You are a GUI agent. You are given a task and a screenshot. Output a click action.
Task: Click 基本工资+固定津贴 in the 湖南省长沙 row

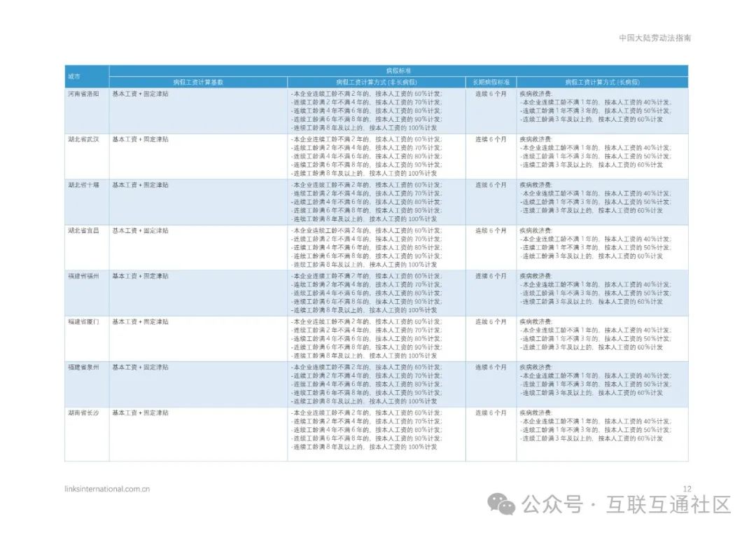140,413
